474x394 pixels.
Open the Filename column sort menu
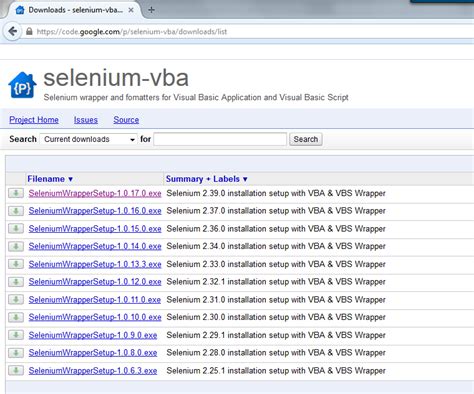click(x=50, y=179)
